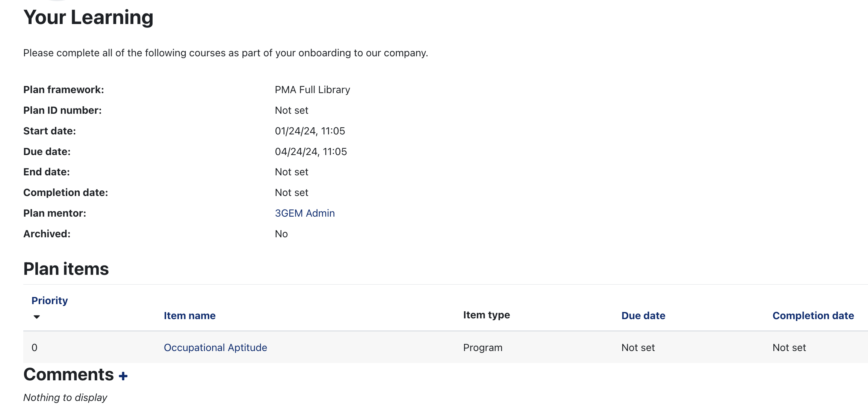
Task: Click the Item type column header
Action: click(486, 315)
